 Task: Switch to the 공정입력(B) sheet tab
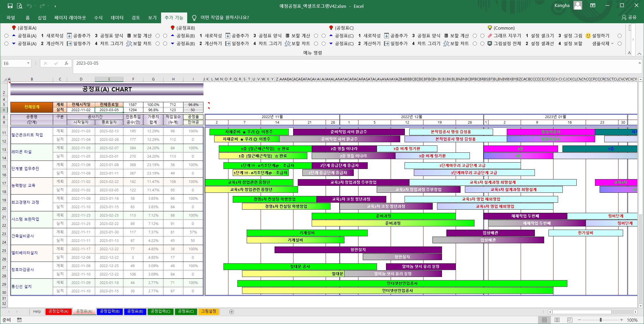click(x=109, y=312)
